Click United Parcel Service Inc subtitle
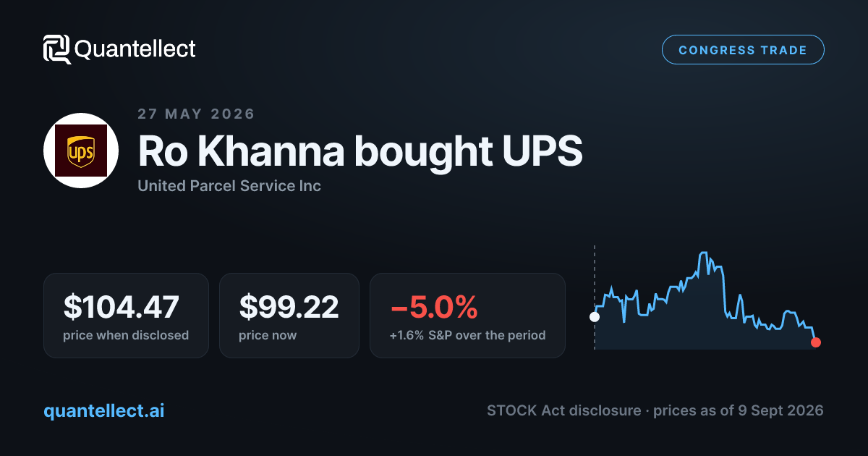Screen dimensions: 868x456 point(229,186)
